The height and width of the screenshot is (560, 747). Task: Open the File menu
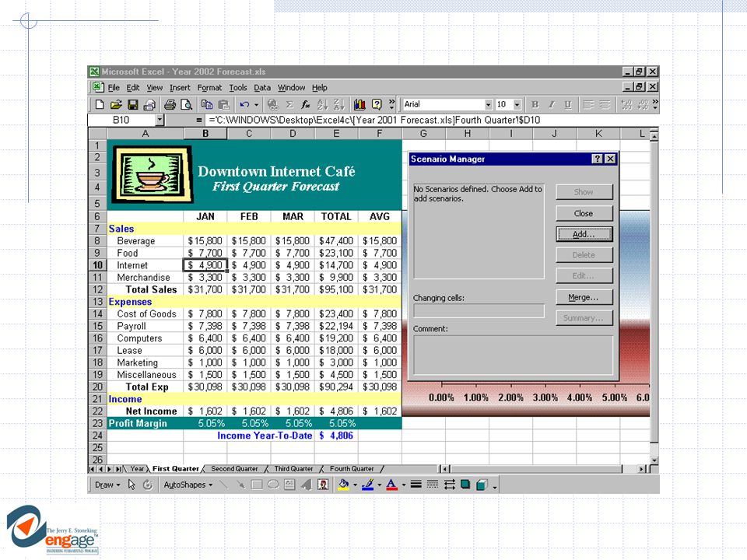(x=114, y=88)
